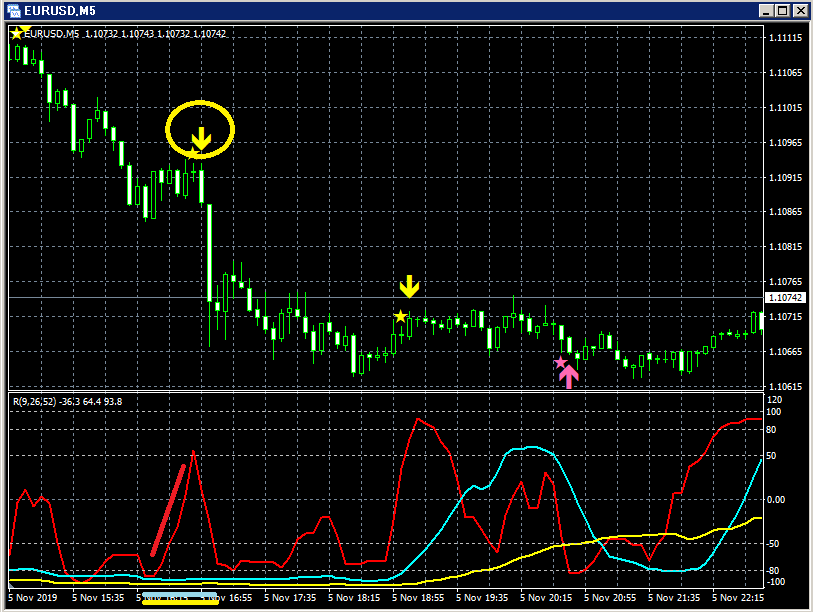Screen dimensions: 813x612
Task: Close the EURUSD,M5 chart window
Action: click(x=801, y=10)
